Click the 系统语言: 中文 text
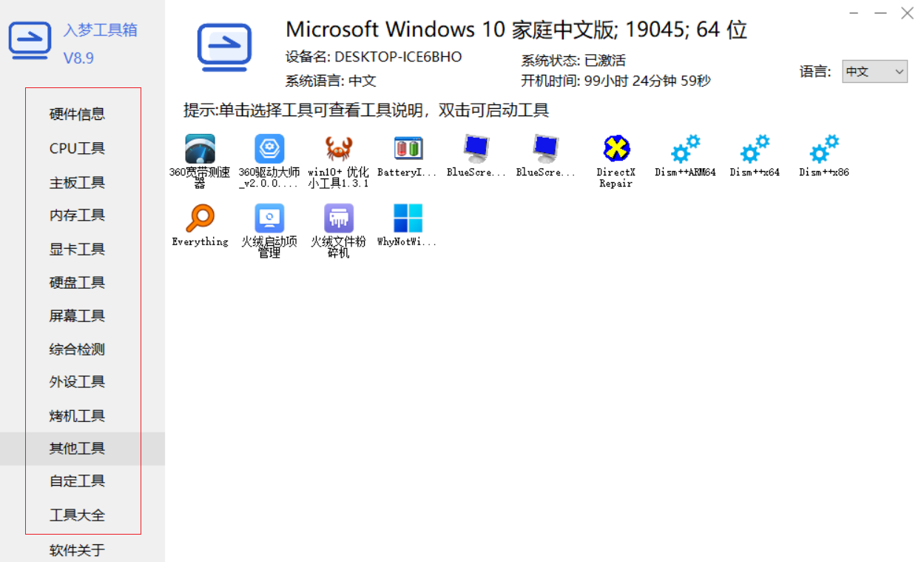Viewport: 924px width, 562px height. pyautogui.click(x=331, y=81)
